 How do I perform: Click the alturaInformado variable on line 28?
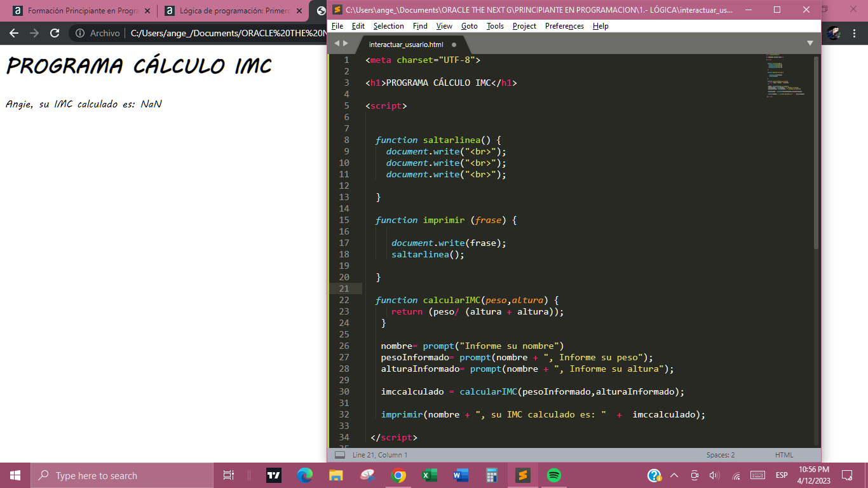[420, 369]
